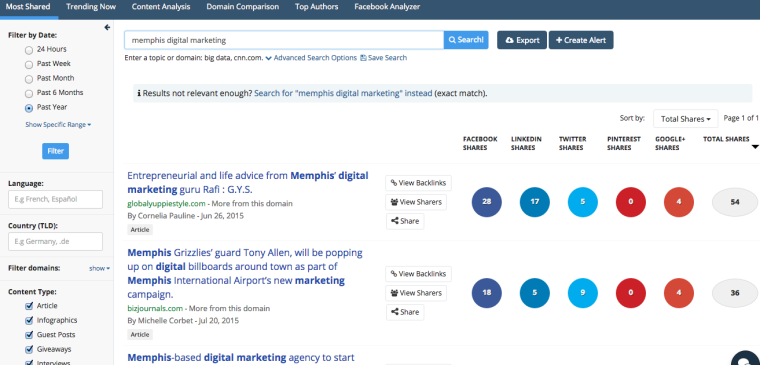Open the Content Analysis tab
760x365 pixels.
point(161,7)
